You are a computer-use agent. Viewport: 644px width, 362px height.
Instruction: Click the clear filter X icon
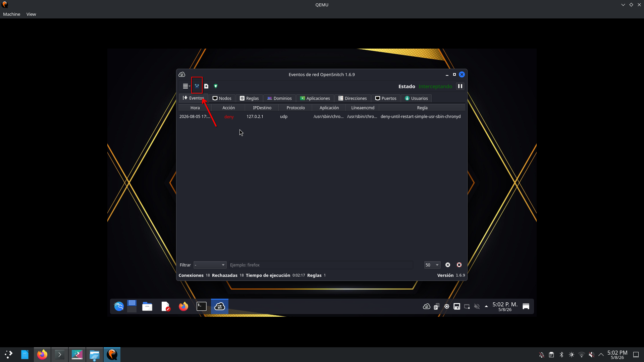pos(448,265)
